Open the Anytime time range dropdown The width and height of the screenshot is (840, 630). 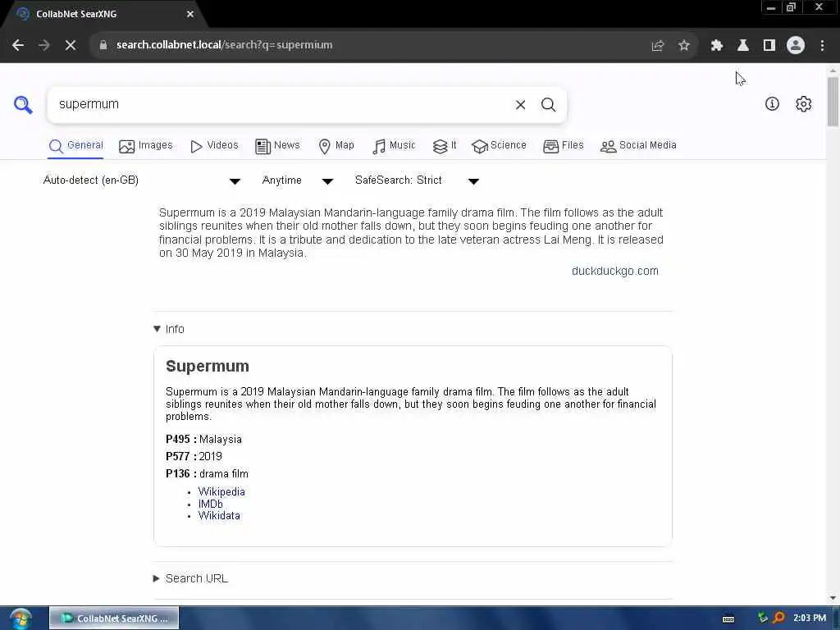coord(298,180)
